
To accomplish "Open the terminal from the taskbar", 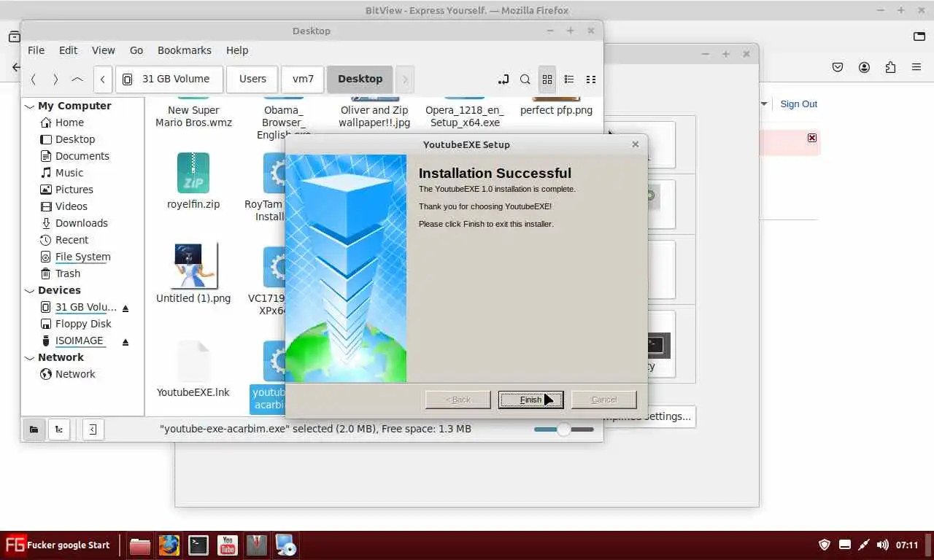I will [x=198, y=545].
